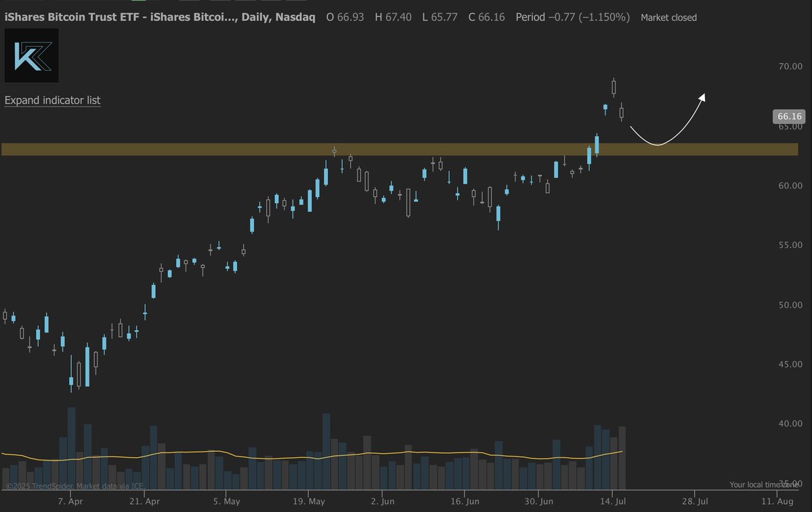Click the Market closed status text

(668, 18)
